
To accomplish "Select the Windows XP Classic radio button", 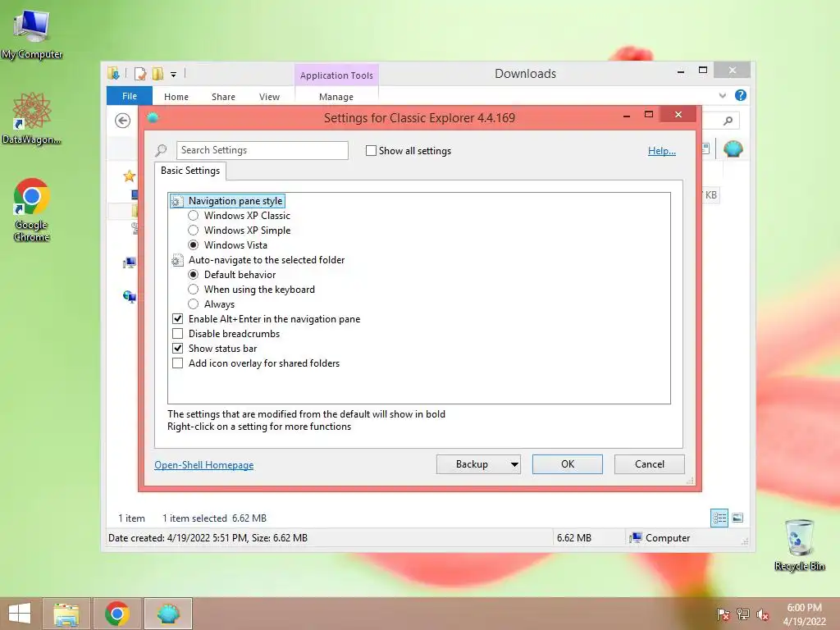I will click(x=194, y=216).
